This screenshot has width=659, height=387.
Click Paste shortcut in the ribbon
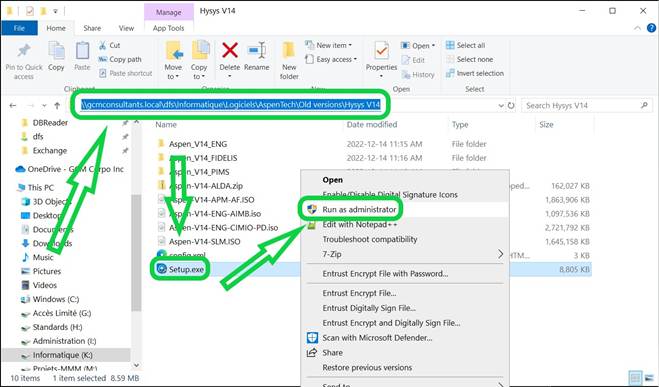click(126, 73)
